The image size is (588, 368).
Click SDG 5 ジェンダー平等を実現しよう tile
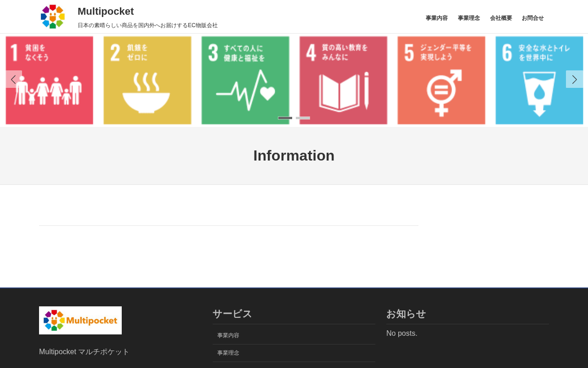click(x=441, y=80)
